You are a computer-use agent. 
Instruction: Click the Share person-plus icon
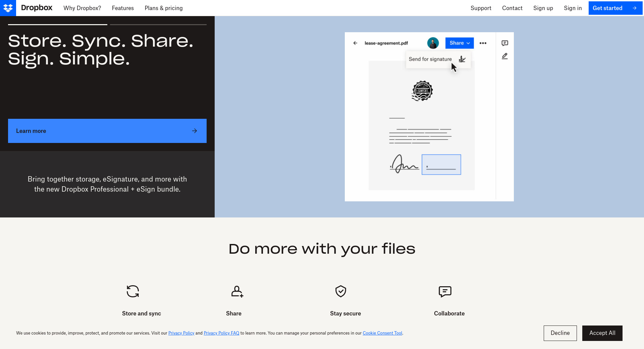(x=237, y=291)
